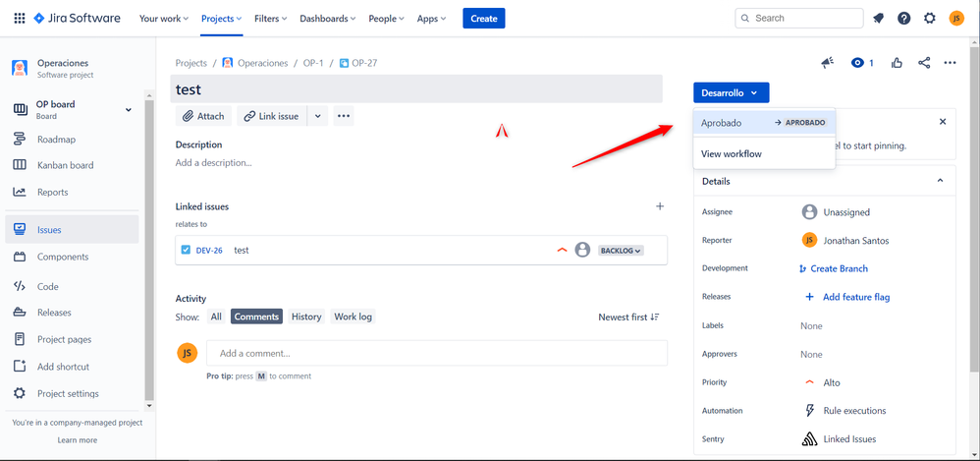Screen dimensions: 980x461
Task: Show All activity tab
Action: [x=216, y=317]
